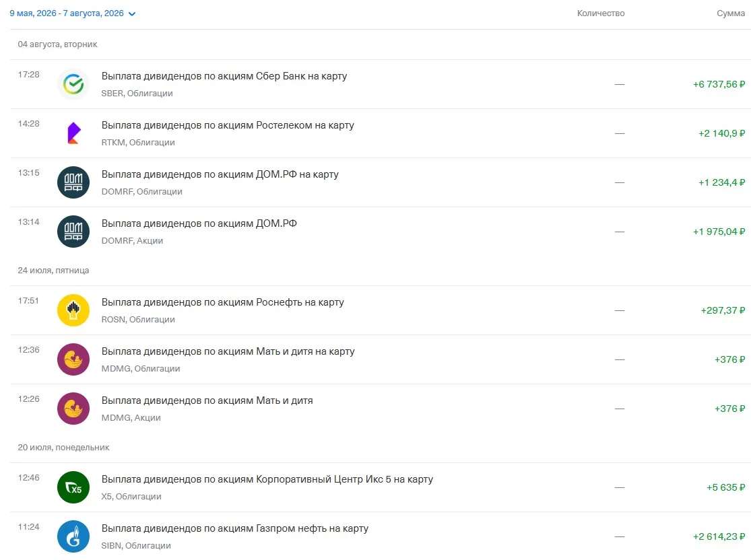Open the Корпоративный Центр Икс 5 entry

click(x=381, y=487)
